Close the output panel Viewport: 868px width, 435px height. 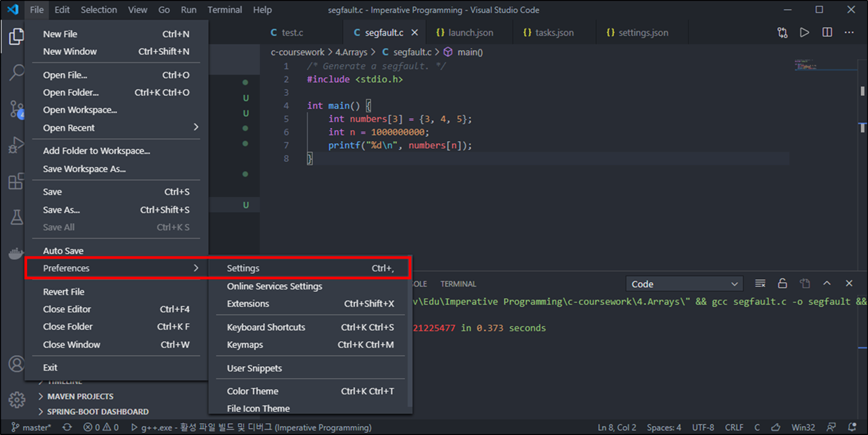point(849,284)
